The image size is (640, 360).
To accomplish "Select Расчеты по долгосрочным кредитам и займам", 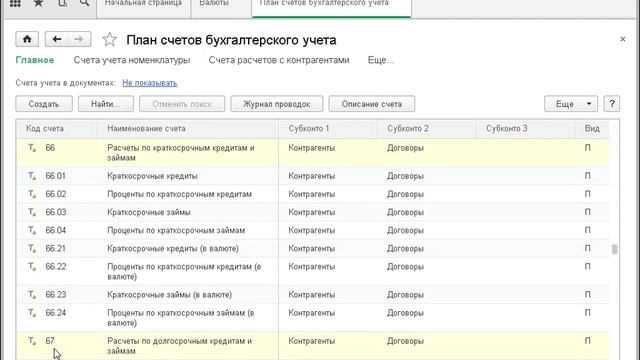I will (x=313, y=346).
